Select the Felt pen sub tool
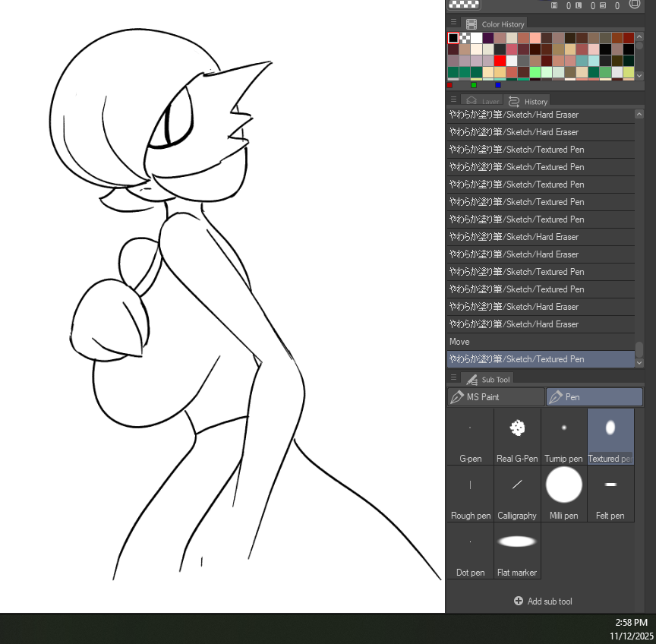This screenshot has width=656, height=644. coord(610,494)
